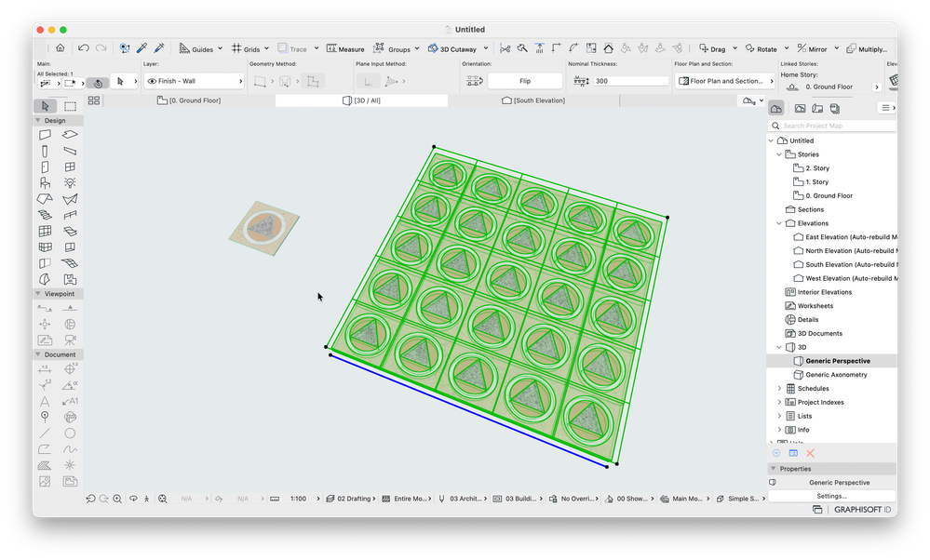Select the Fill hatch tool
The width and height of the screenshot is (930, 560).
click(x=45, y=465)
